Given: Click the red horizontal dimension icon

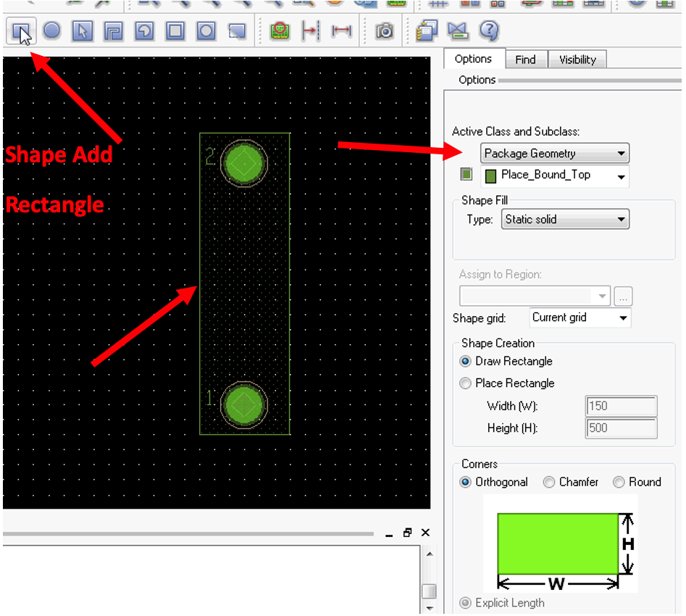Looking at the screenshot, I should tap(341, 31).
